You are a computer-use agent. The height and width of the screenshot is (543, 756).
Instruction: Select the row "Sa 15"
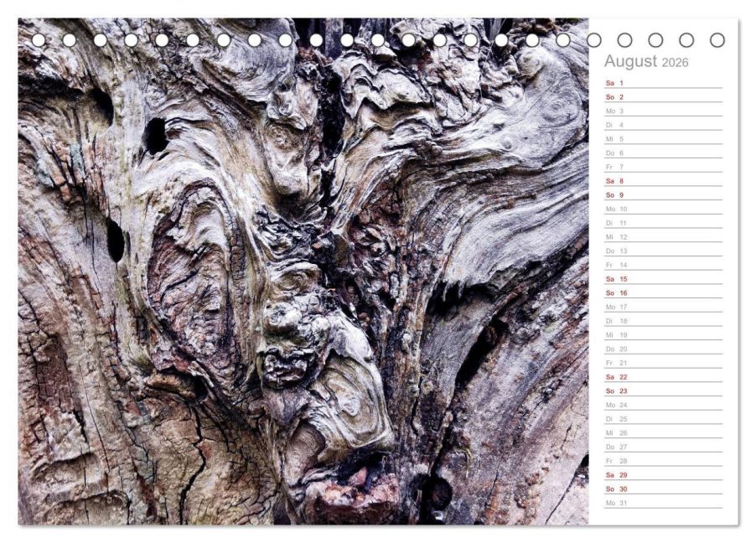click(664, 279)
